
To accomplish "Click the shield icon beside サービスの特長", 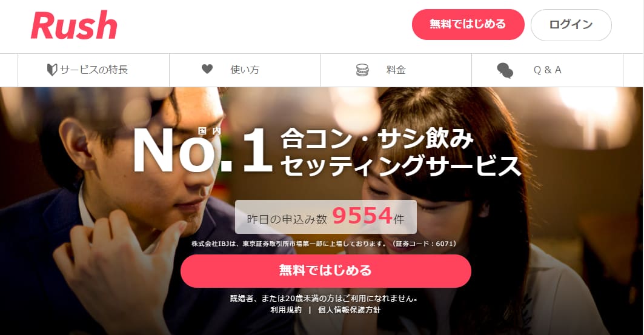I will point(51,70).
